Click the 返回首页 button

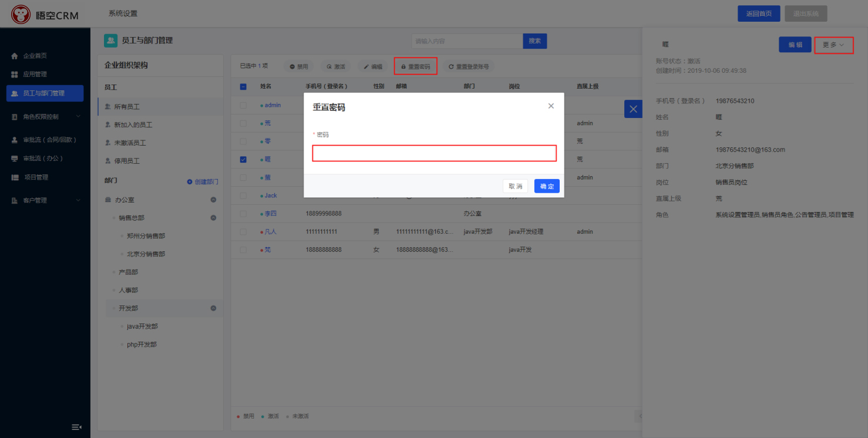pos(759,14)
